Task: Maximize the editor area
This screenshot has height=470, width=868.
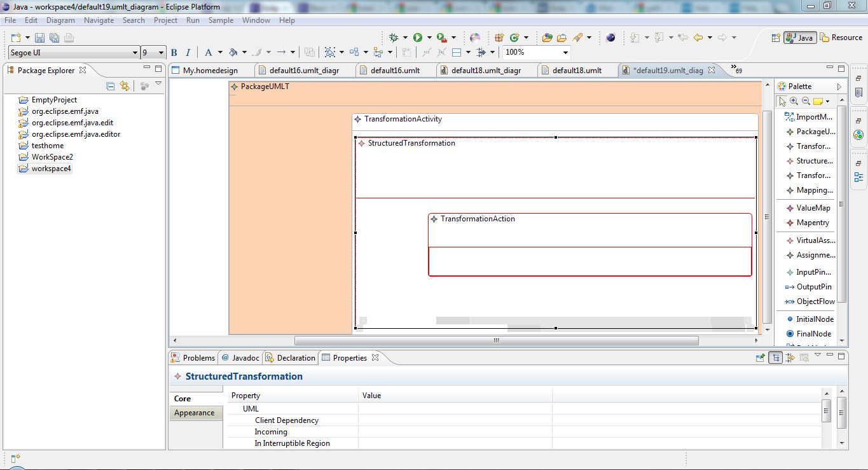Action: coord(842,68)
